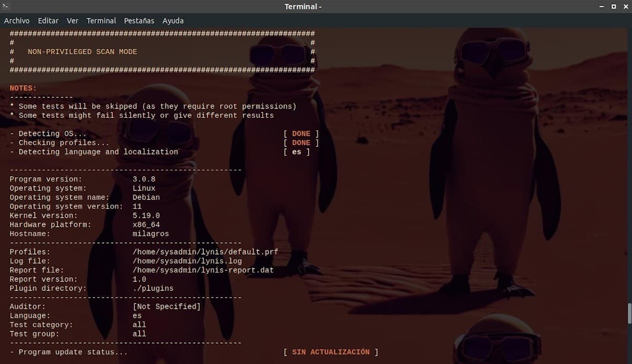Click the 'Hostname:' label

[x=30, y=234]
